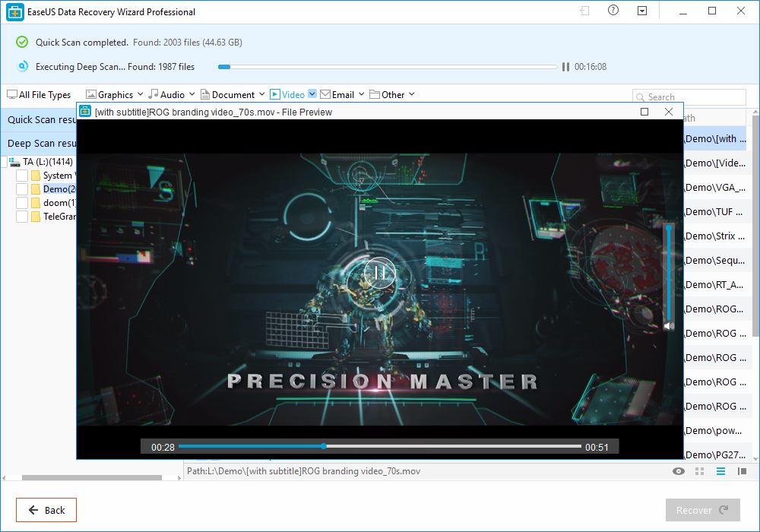Viewport: 760px width, 532px height.
Task: Switch to the list view icon
Action: (x=720, y=471)
